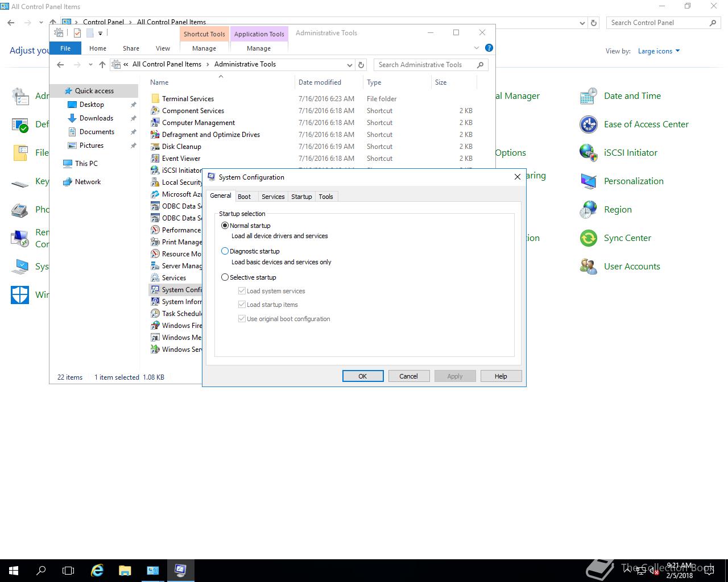
Task: Select the Performance Monitor icon
Action: pos(155,230)
